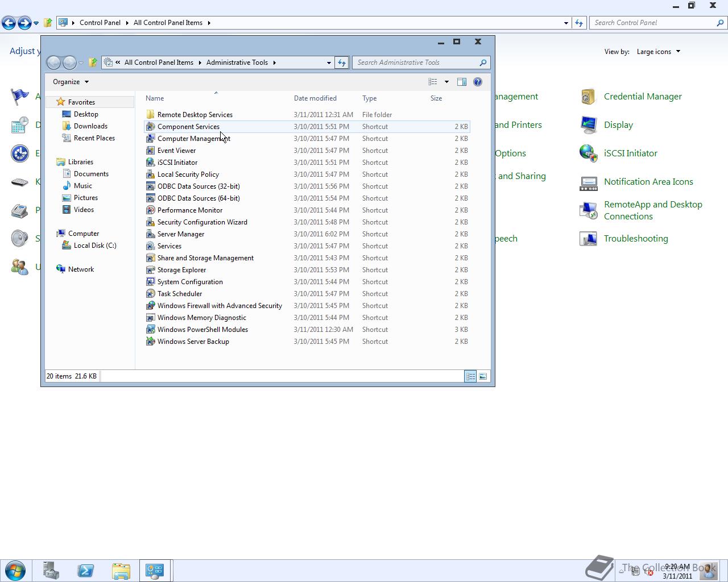Open iSCSI Initiator link in Control Panel
This screenshot has width=728, height=582.
[630, 153]
